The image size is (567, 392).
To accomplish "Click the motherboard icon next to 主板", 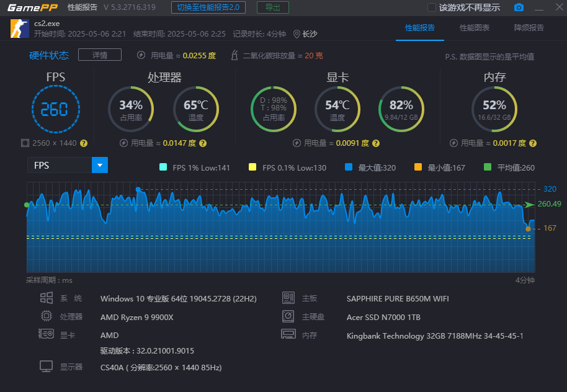I will [x=288, y=298].
